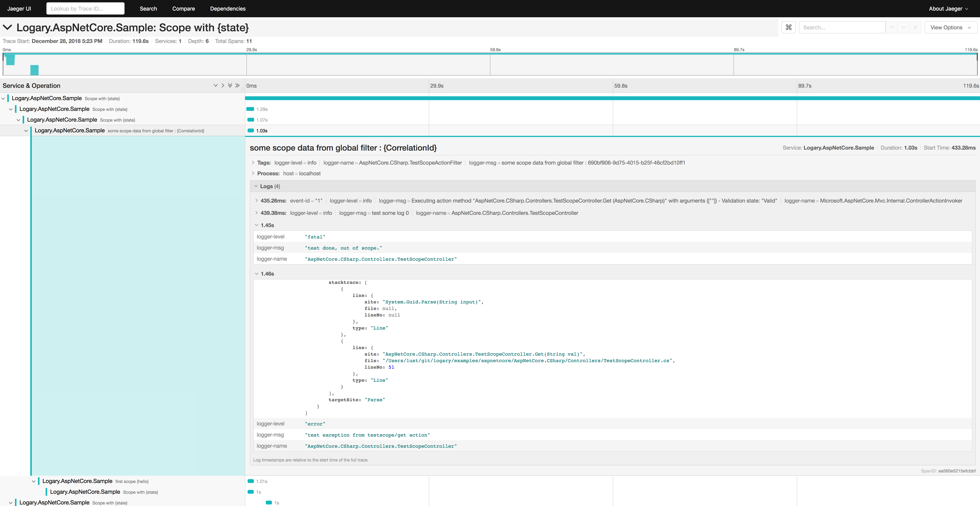Image resolution: width=980 pixels, height=506 pixels.
Task: Collapse the trace header title chevron
Action: pos(8,27)
